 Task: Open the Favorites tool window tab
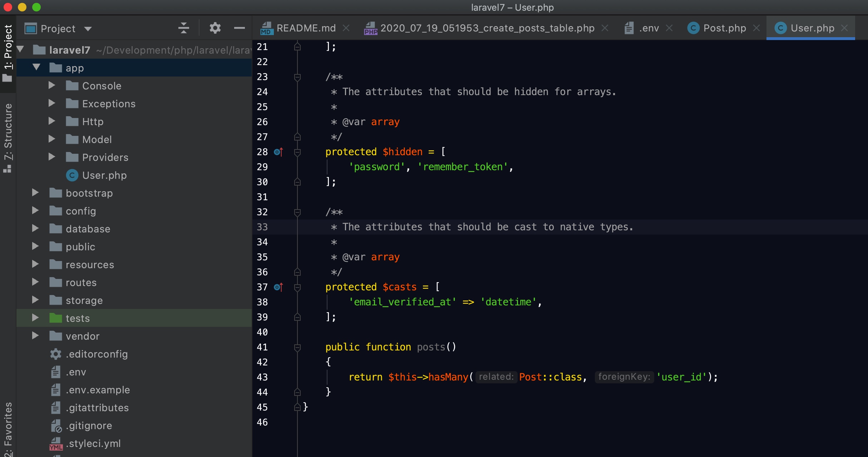[8, 429]
